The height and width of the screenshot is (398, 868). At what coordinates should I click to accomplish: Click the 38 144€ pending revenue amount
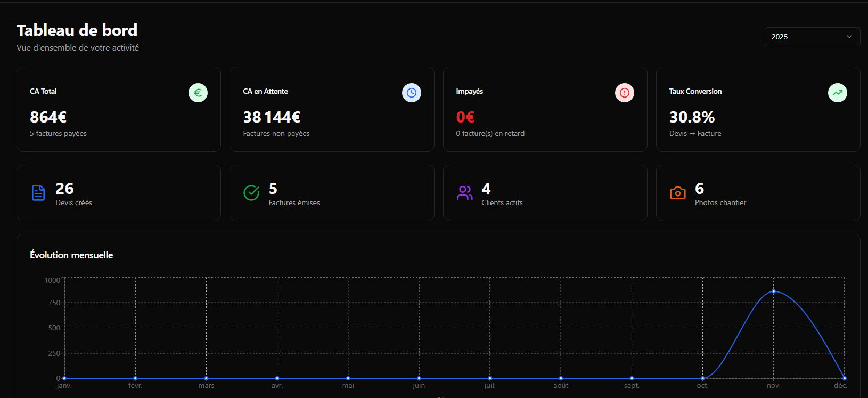tap(272, 117)
